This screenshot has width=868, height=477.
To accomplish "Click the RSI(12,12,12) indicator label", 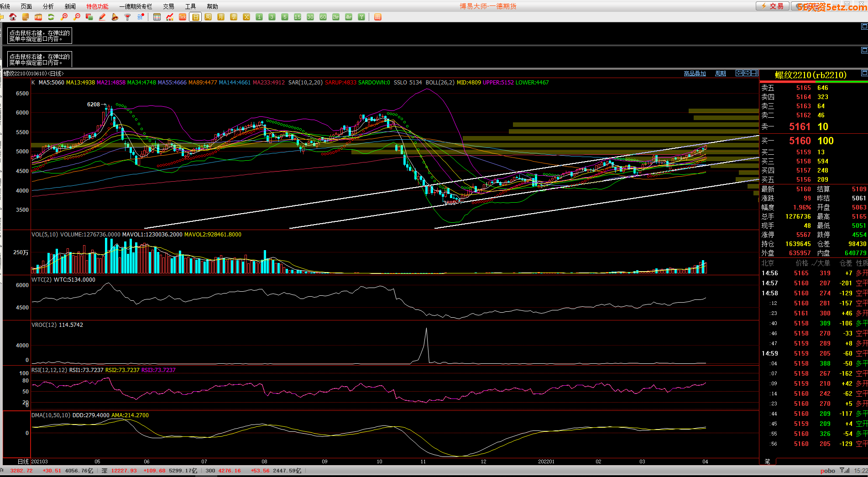I will pyautogui.click(x=49, y=370).
